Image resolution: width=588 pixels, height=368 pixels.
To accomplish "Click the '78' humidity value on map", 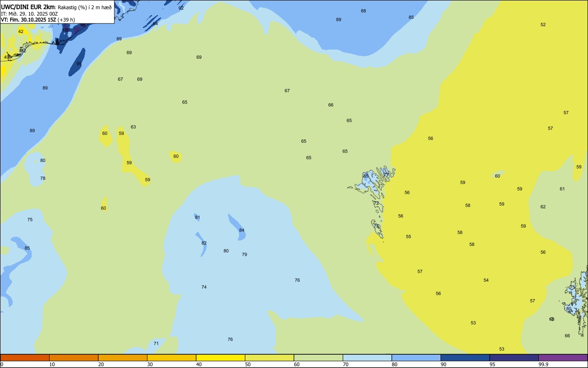I will point(43,178).
